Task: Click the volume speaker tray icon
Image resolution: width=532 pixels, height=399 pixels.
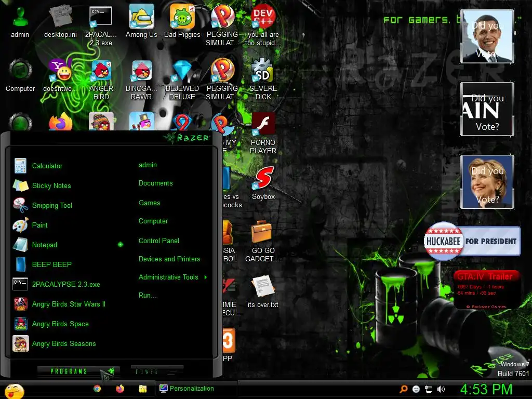Action: [441, 389]
